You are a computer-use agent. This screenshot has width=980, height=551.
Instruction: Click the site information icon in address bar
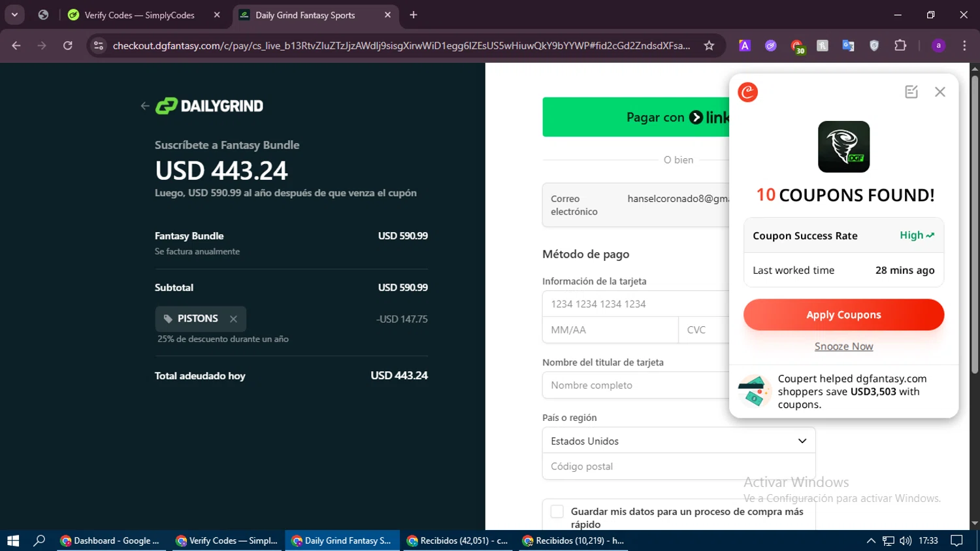99,46
